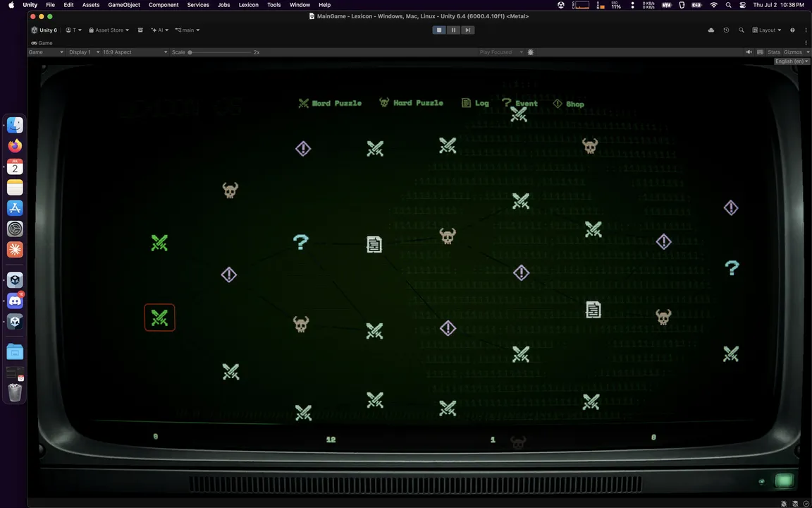Open the Window menu
The height and width of the screenshot is (508, 812).
tap(300, 5)
